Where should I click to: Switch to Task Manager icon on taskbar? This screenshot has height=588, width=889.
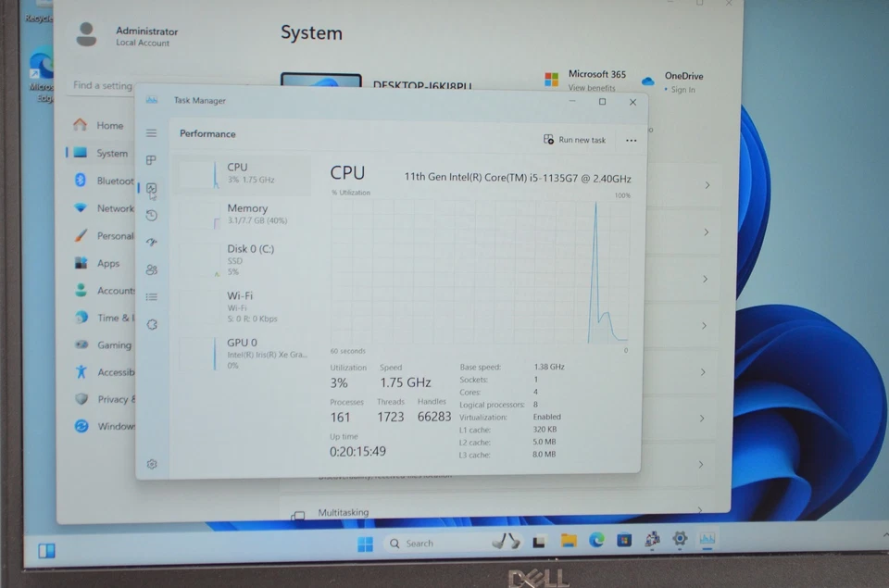pyautogui.click(x=707, y=538)
